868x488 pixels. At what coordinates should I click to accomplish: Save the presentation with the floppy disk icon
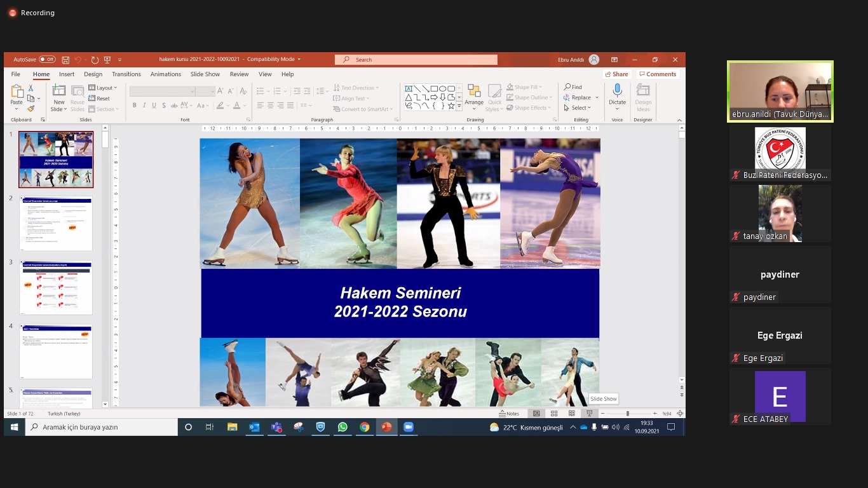pyautogui.click(x=65, y=60)
